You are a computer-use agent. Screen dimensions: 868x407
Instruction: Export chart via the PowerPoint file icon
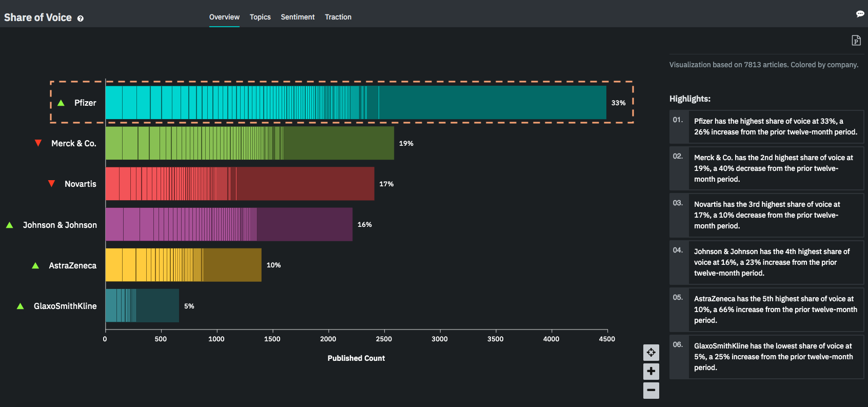pyautogui.click(x=856, y=41)
